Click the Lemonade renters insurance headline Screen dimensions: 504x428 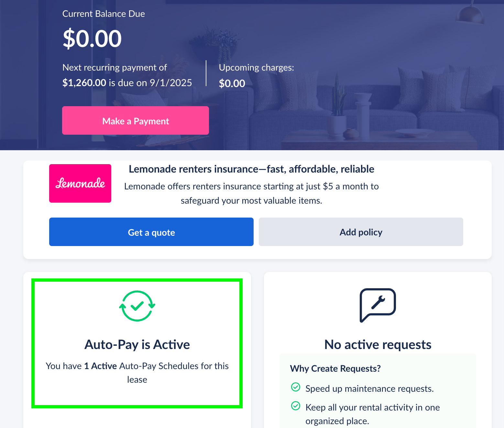[251, 169]
